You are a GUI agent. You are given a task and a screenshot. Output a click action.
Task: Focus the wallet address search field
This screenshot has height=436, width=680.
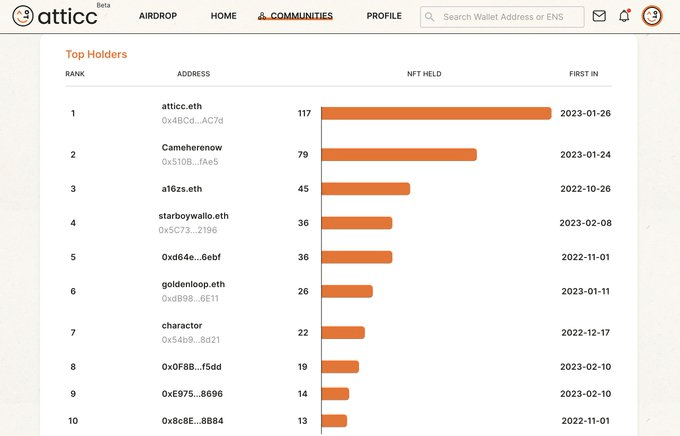[508, 16]
